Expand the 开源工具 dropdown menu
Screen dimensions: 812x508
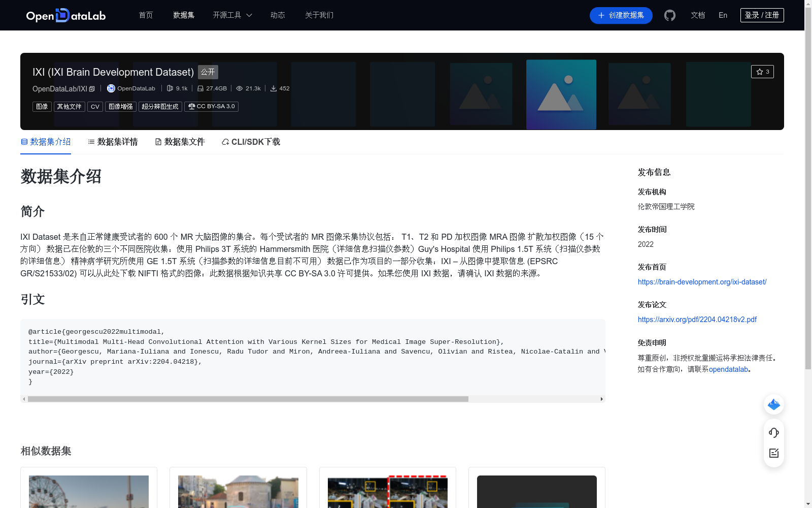232,15
